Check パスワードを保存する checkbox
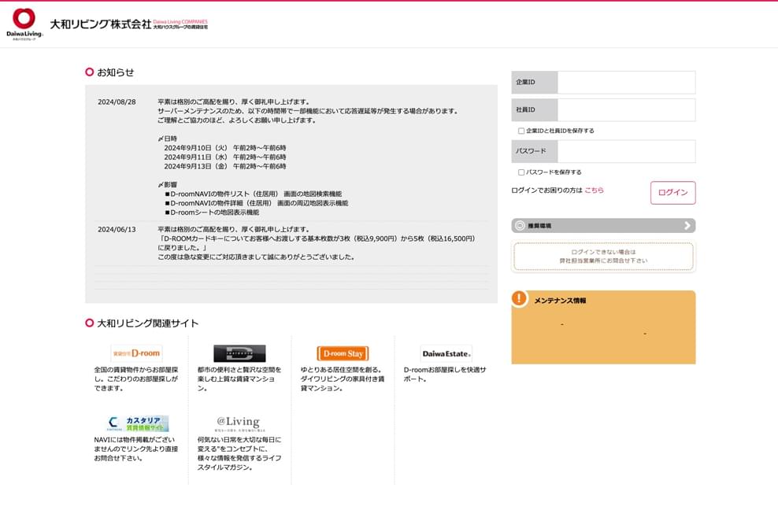 [521, 172]
